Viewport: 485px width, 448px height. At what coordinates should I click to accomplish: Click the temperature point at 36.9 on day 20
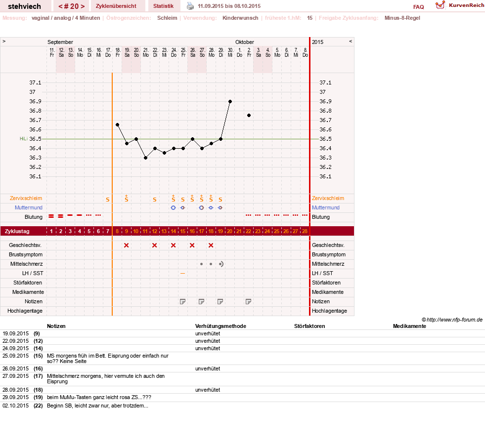coord(230,101)
